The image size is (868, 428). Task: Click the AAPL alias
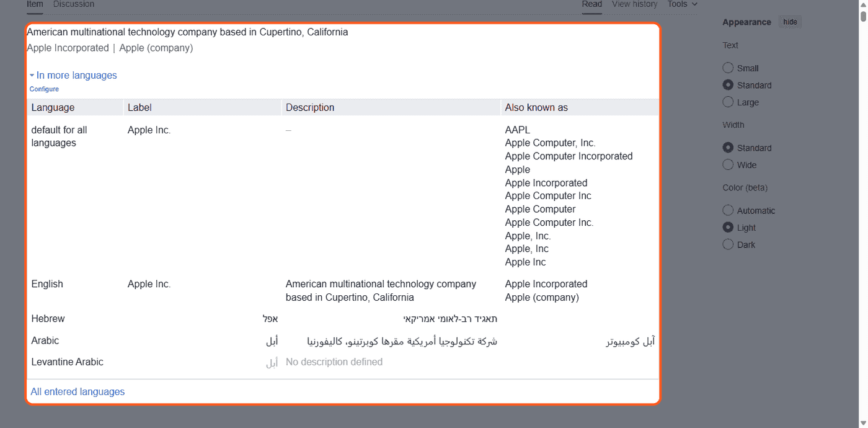[518, 130]
